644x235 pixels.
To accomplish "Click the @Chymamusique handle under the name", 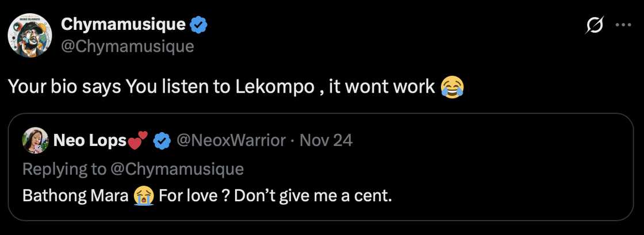I will pos(127,46).
